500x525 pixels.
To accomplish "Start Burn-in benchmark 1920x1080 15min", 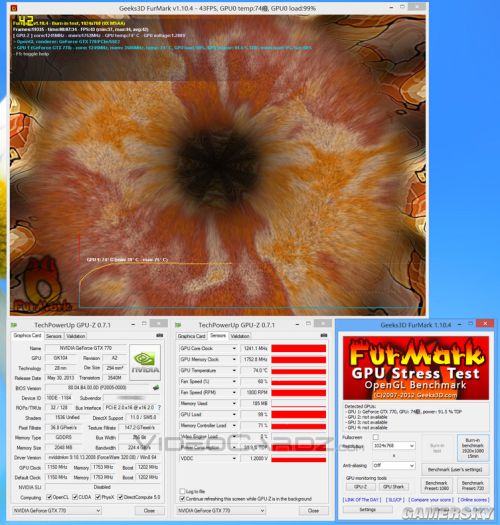I will click(x=473, y=448).
